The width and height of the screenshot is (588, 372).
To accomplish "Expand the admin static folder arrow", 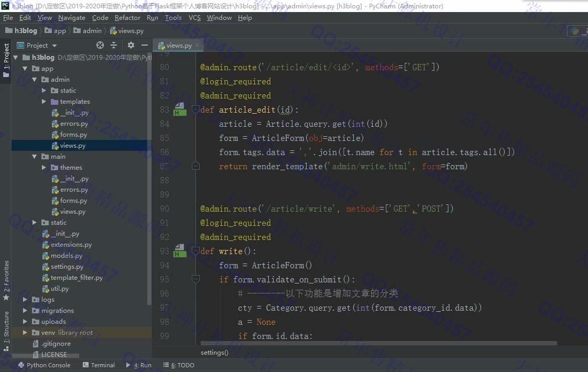I will click(44, 90).
